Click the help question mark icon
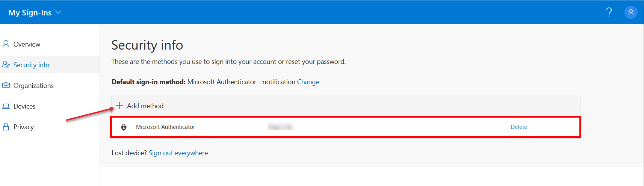Screen dimensions: 644x186 tap(609, 12)
